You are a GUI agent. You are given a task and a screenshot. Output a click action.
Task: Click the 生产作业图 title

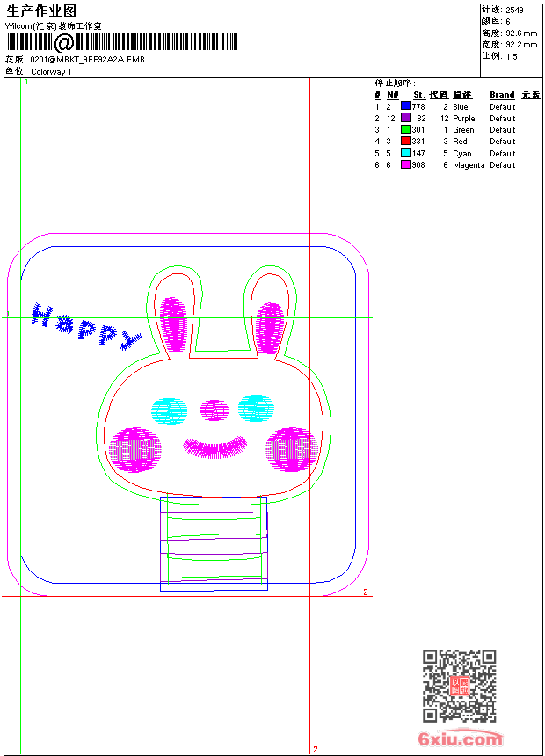click(41, 11)
